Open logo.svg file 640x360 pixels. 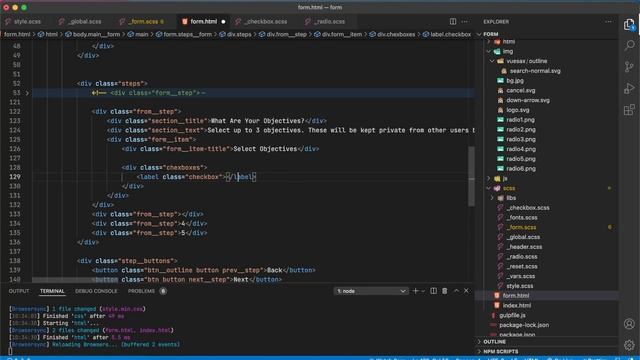518,110
